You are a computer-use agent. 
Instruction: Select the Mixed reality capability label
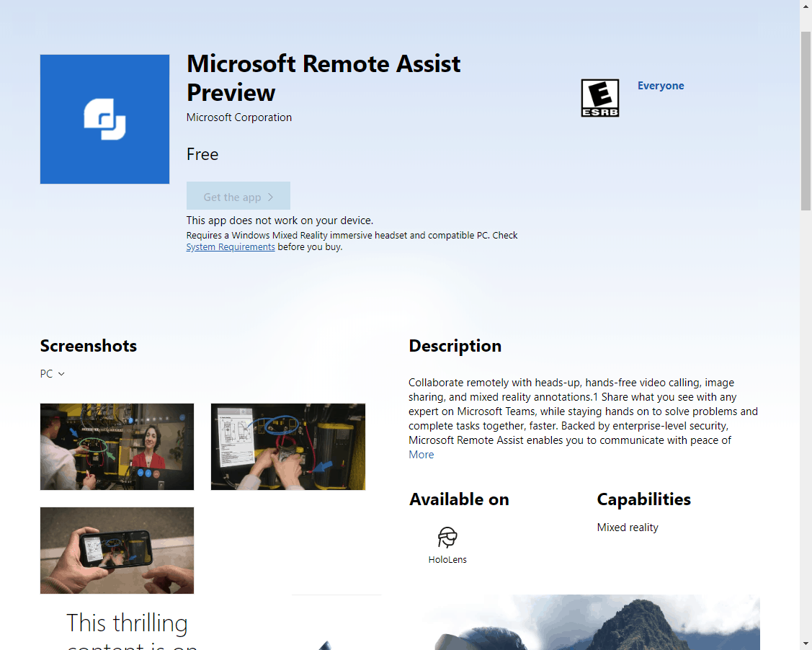(x=627, y=527)
